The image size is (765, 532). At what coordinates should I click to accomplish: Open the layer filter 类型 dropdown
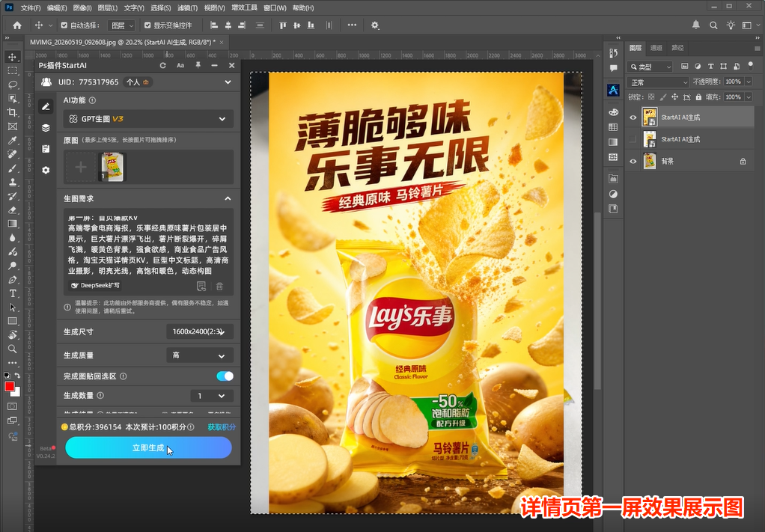(650, 67)
